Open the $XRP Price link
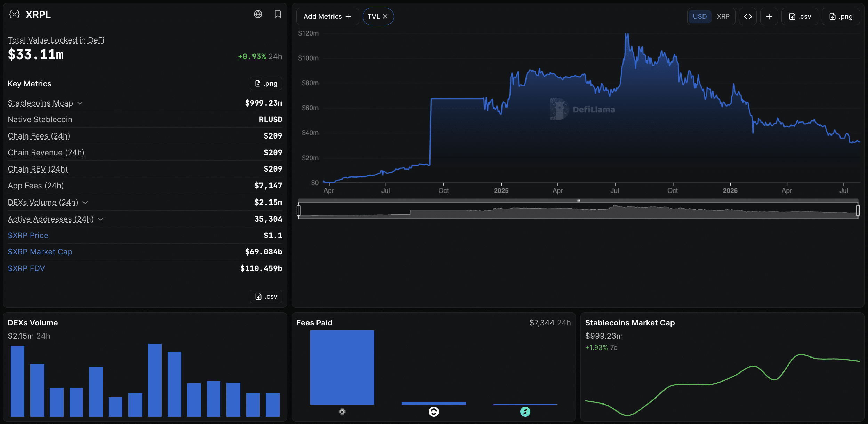The height and width of the screenshot is (424, 868). coord(28,235)
